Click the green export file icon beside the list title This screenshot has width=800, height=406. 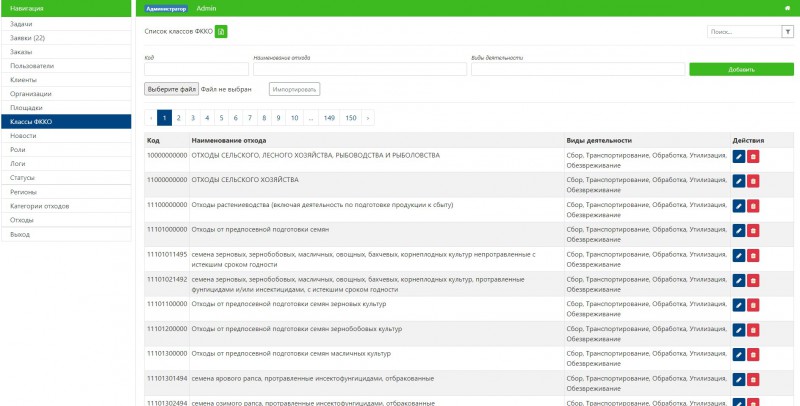pyautogui.click(x=221, y=32)
